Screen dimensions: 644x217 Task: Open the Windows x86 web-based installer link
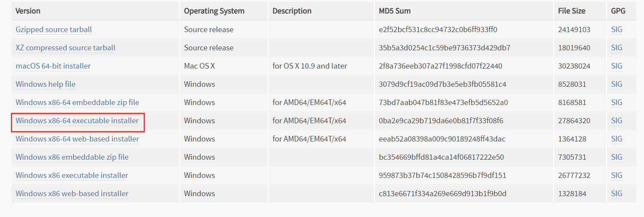(x=72, y=194)
